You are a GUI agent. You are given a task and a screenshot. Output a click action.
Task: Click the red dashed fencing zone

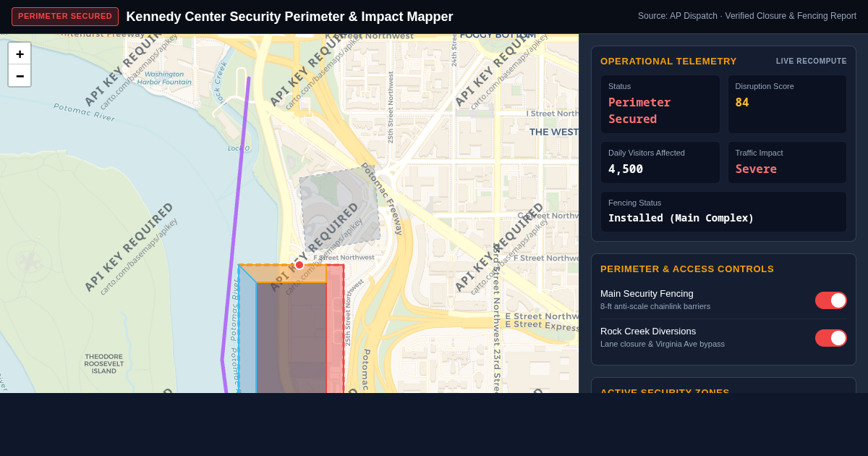(335, 329)
